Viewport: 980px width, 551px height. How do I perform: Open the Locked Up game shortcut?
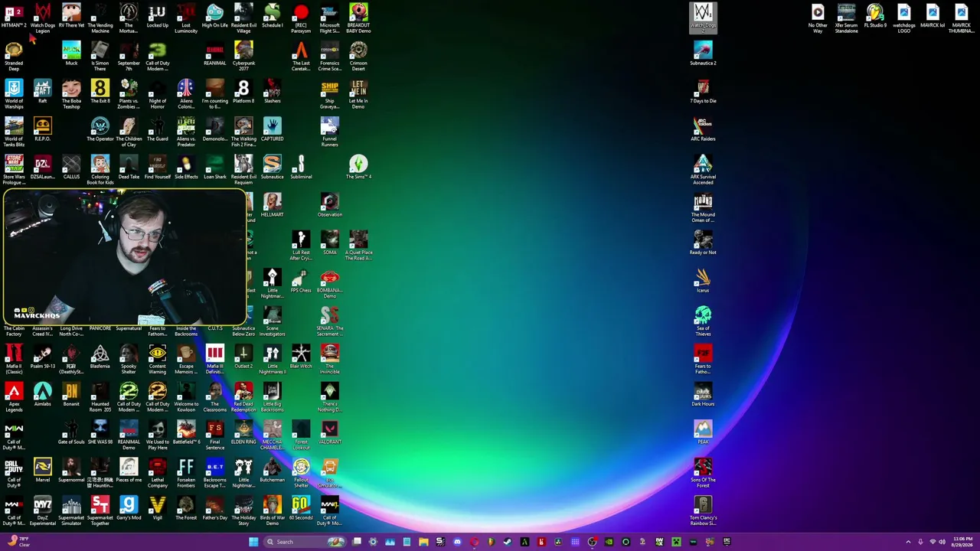157,18
